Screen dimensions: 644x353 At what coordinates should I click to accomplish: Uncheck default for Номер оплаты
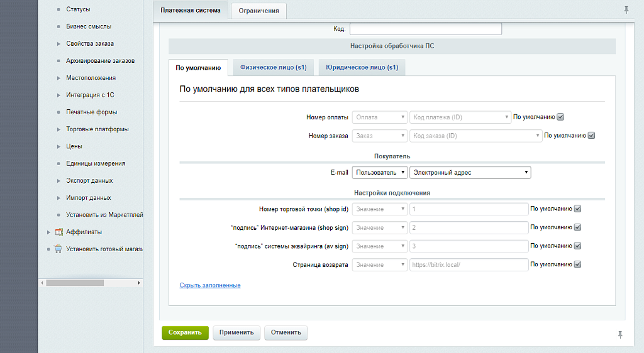pyautogui.click(x=560, y=117)
